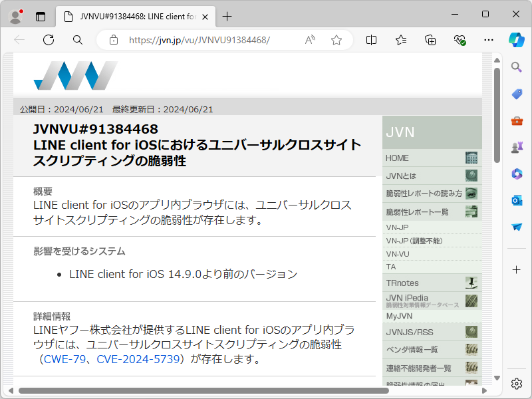Open the Search sidebar icon

coord(516,66)
